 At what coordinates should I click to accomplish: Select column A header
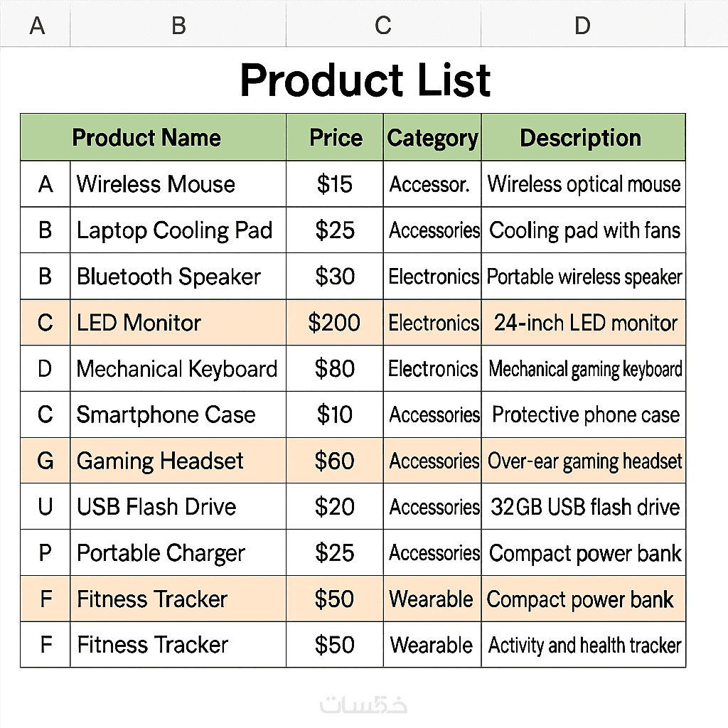tap(37, 26)
